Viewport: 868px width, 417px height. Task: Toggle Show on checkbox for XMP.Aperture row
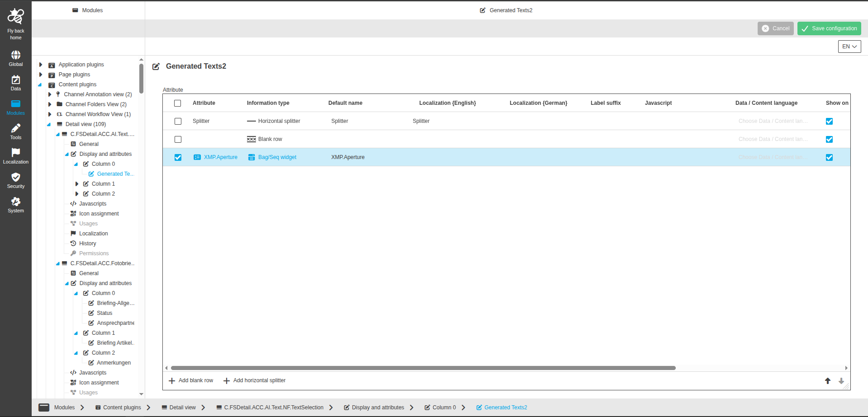pyautogui.click(x=829, y=157)
